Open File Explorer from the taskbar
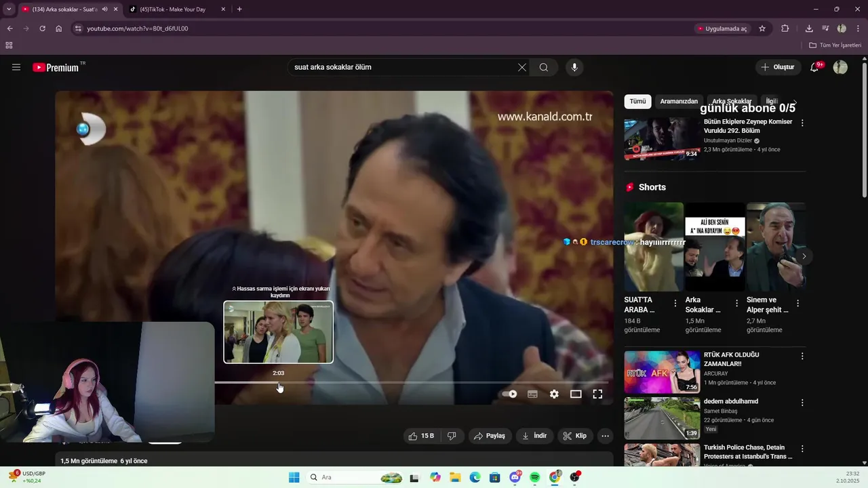Screen dimensions: 868x488 455,477
